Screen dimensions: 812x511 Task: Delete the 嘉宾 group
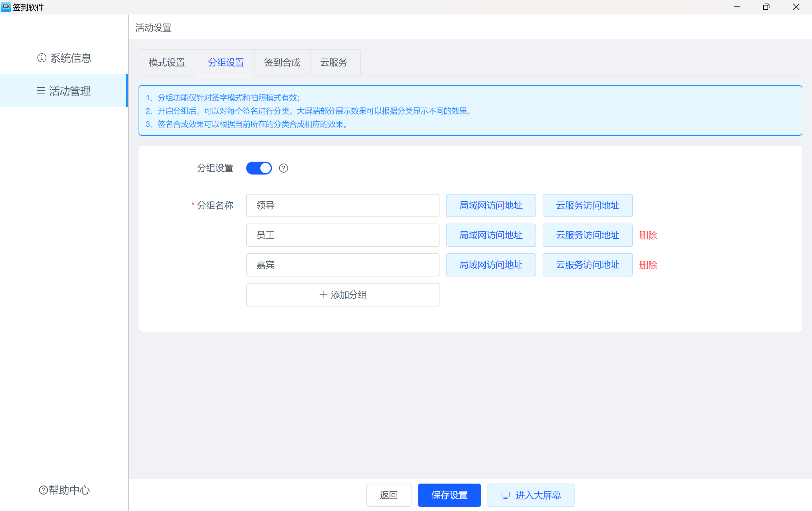(648, 265)
